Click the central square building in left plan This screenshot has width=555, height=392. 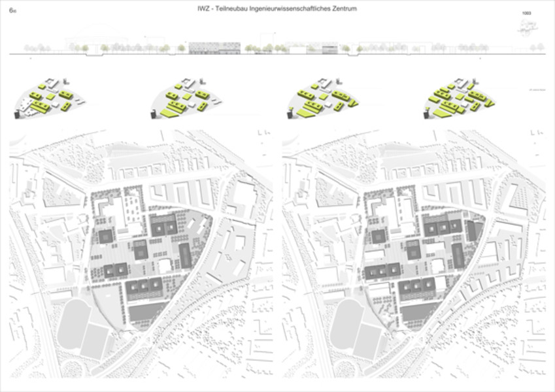141,248
